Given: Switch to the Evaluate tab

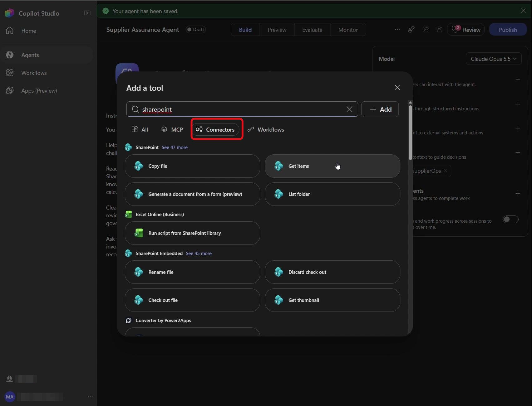Looking at the screenshot, I should pos(312,30).
